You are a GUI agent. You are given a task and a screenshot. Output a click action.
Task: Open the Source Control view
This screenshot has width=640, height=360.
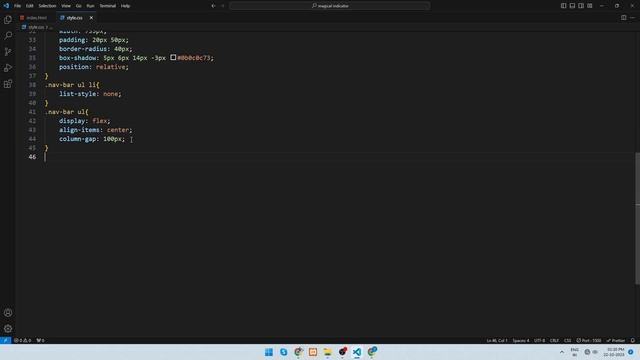click(x=8, y=52)
